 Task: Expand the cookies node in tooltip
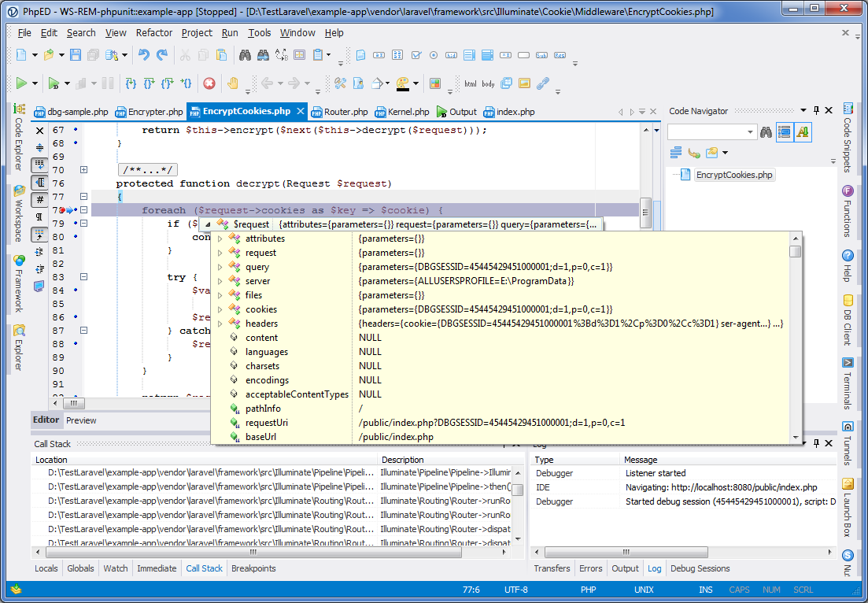point(220,309)
